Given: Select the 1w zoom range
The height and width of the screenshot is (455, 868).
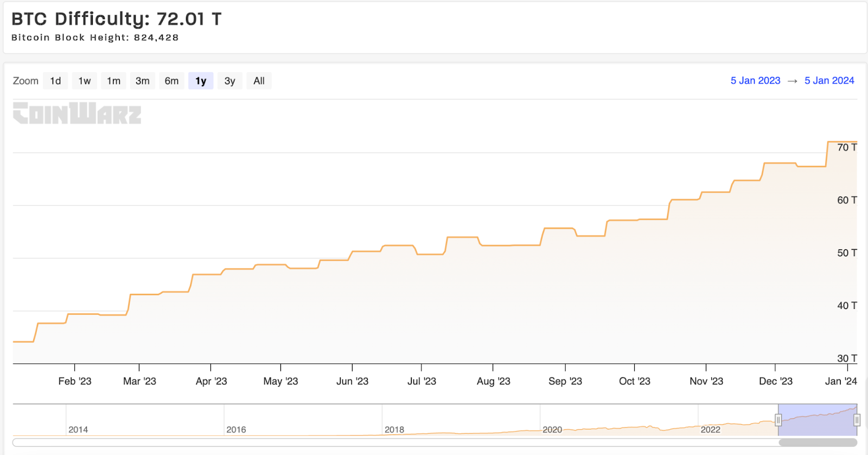Looking at the screenshot, I should [x=84, y=81].
